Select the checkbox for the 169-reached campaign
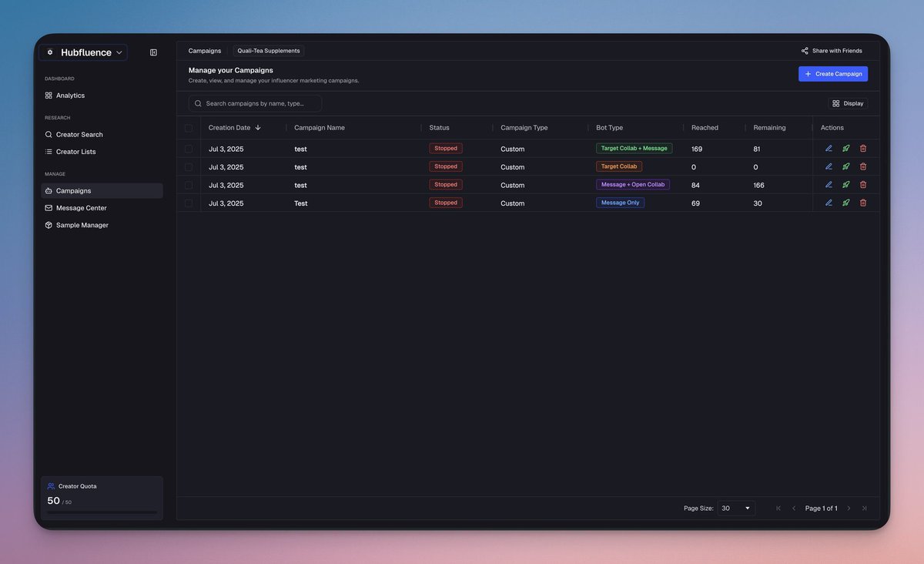 [189, 149]
